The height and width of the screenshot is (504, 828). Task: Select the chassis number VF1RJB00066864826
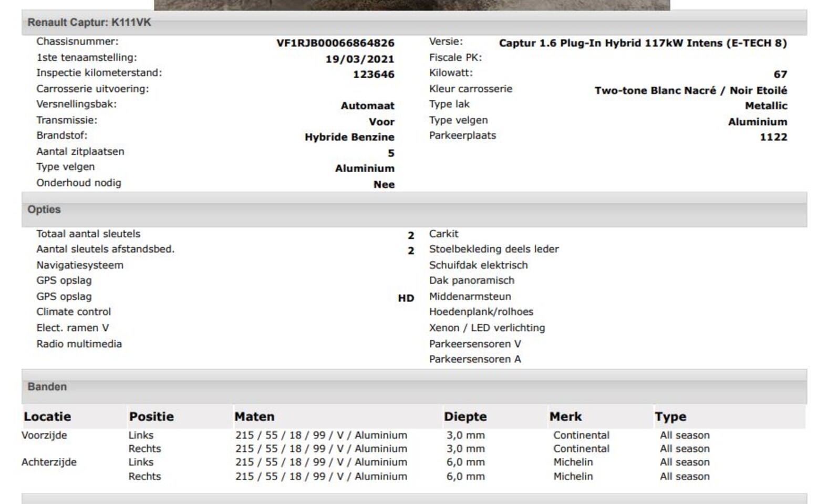(335, 43)
